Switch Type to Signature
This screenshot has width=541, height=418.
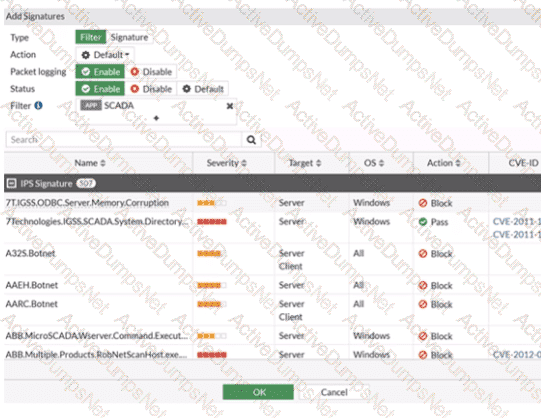pyautogui.click(x=129, y=37)
